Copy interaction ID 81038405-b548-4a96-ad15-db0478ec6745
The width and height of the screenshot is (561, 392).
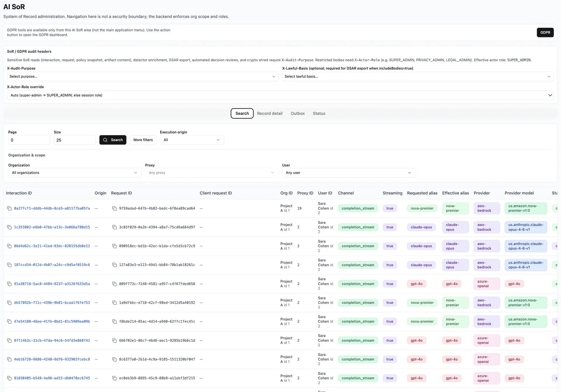pyautogui.click(x=9, y=378)
